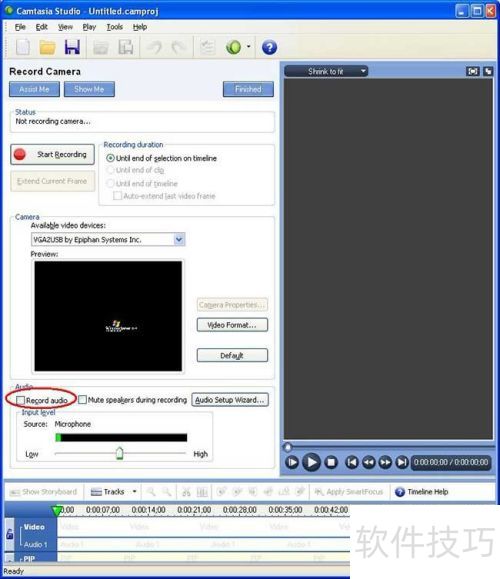Click the Camtasia green record toolbar icon
This screenshot has width=500, height=579.
pos(234,47)
